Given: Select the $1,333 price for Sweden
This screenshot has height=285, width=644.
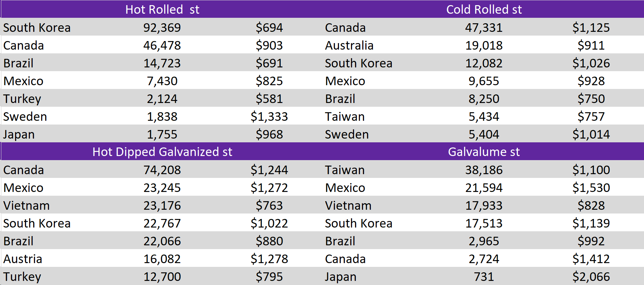Looking at the screenshot, I should [x=269, y=117].
